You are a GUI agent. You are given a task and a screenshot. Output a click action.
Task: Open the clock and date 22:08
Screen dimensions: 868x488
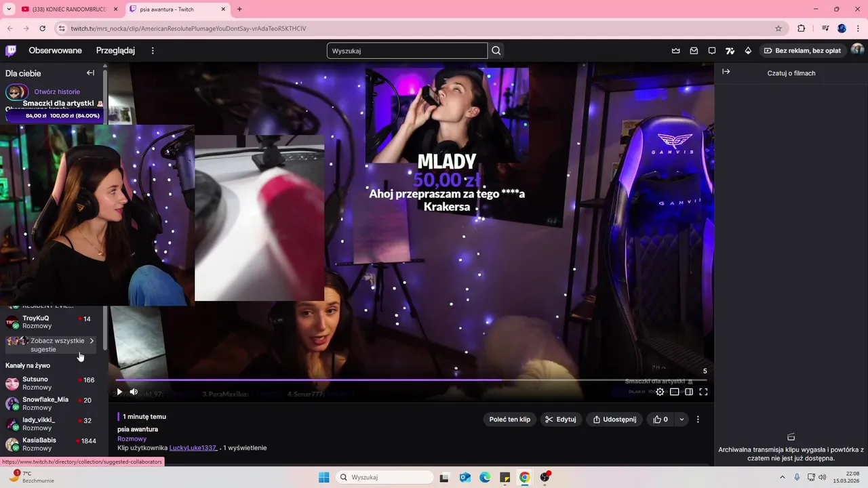tap(847, 477)
